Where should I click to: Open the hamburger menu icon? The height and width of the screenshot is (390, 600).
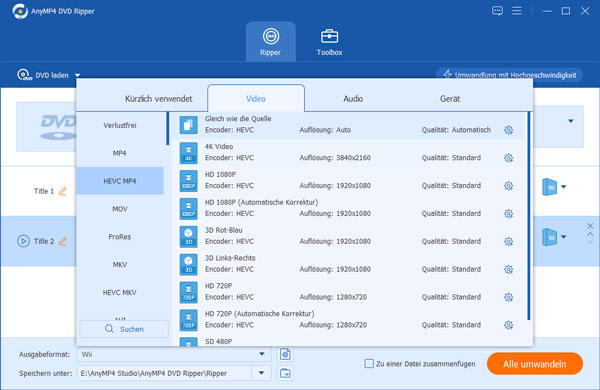pyautogui.click(x=517, y=11)
